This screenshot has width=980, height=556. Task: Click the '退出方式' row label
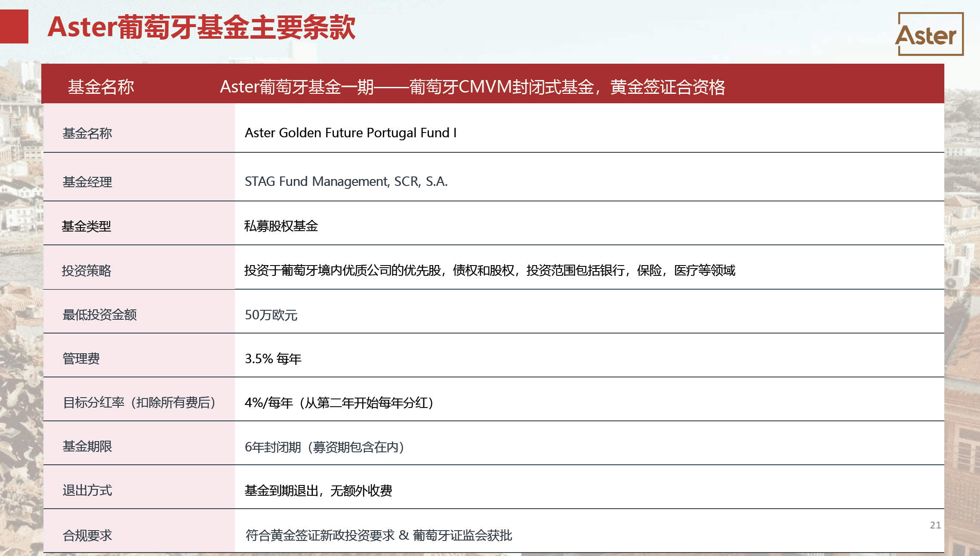click(87, 491)
